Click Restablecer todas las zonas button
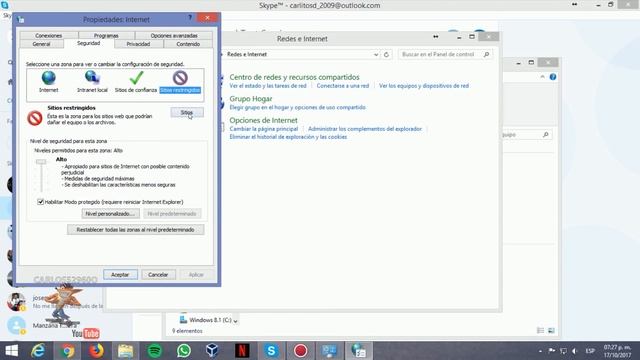 click(136, 229)
